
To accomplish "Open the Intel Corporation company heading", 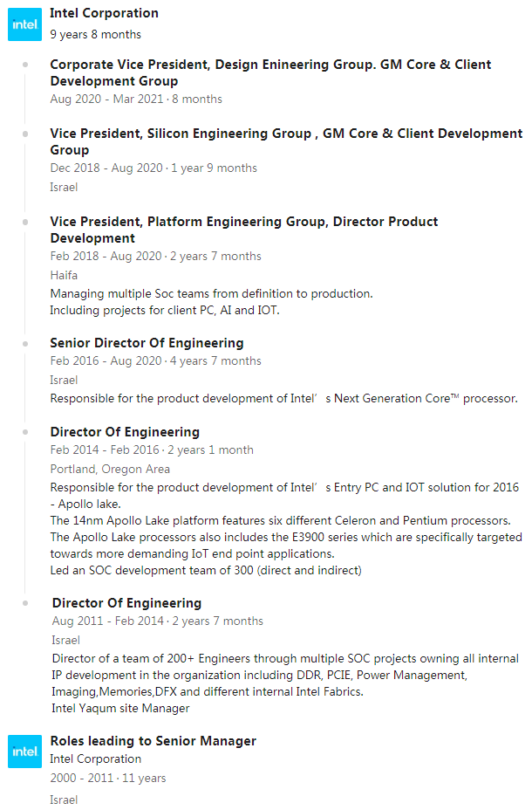I will 104,13.
